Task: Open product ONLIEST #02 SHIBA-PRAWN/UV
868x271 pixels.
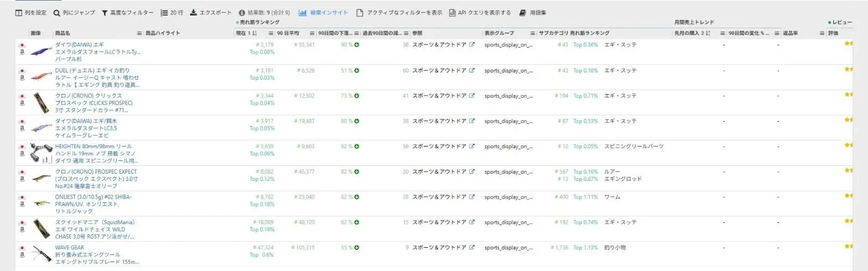Action: point(94,204)
